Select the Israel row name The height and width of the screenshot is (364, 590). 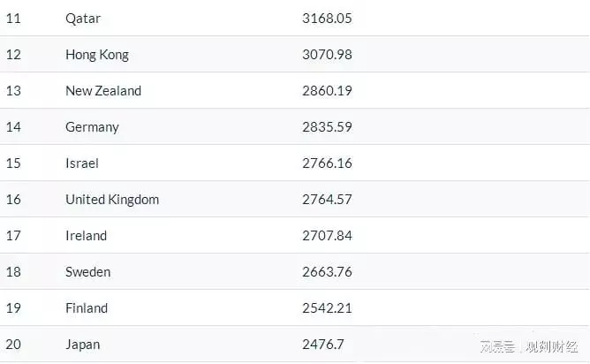point(81,163)
